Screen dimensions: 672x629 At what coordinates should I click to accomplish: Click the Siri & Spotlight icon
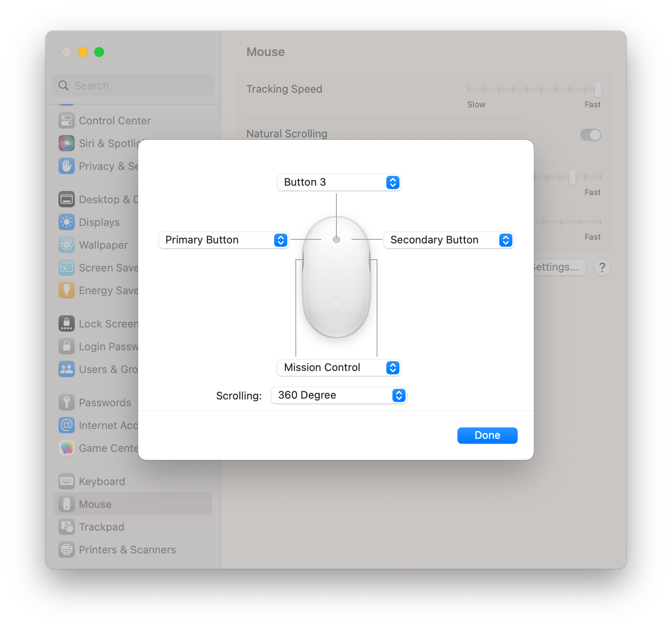point(67,143)
